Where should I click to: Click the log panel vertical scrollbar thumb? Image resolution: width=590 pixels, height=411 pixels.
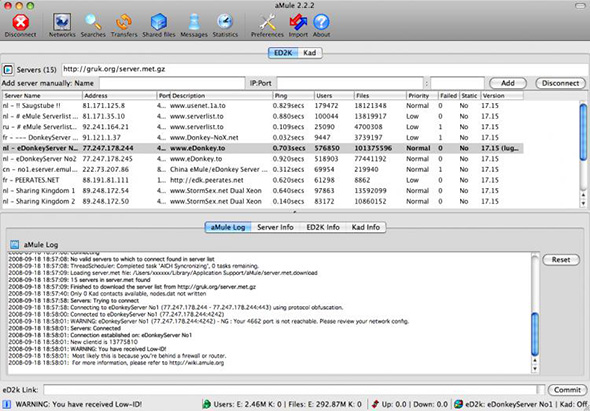535,334
